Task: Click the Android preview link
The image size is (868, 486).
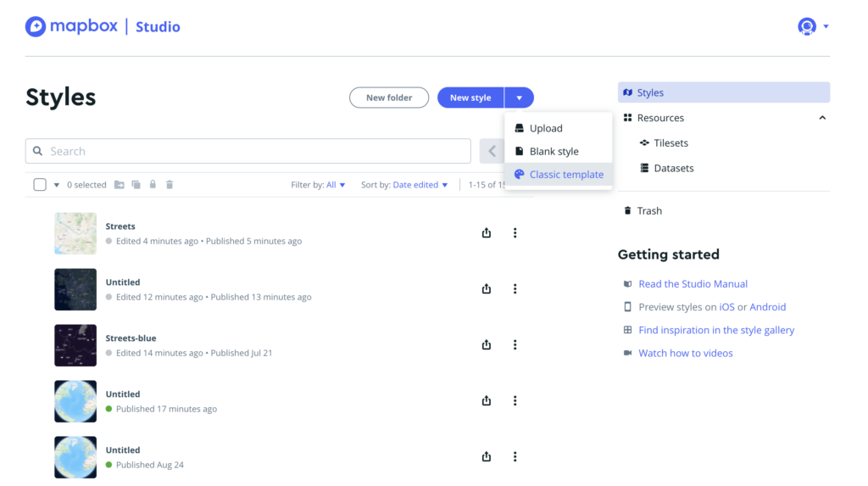Action: (x=767, y=307)
